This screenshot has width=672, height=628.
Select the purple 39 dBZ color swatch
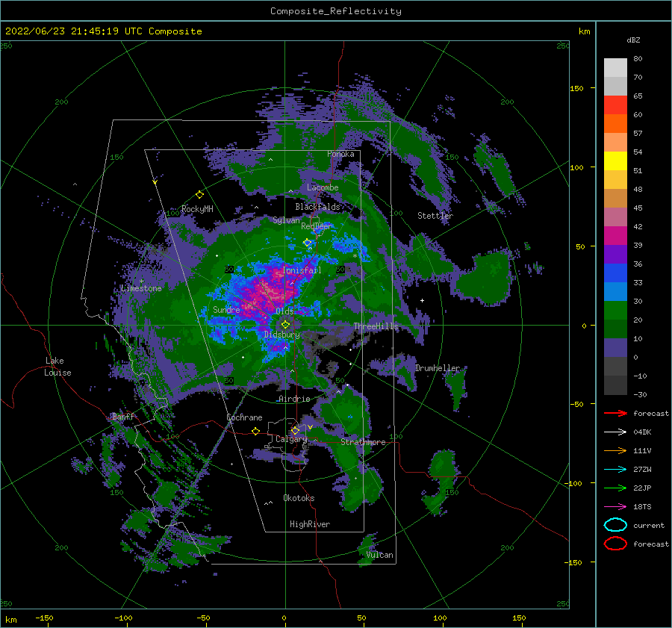click(x=615, y=254)
